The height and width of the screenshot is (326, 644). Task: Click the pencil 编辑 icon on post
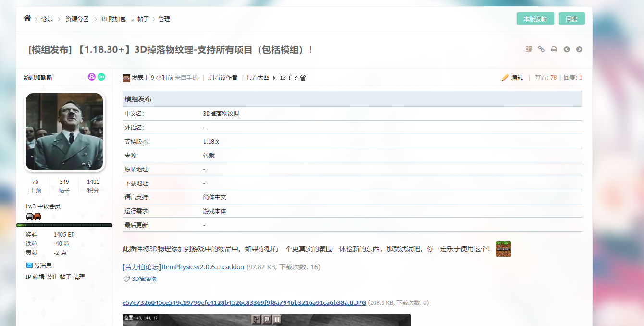[505, 77]
